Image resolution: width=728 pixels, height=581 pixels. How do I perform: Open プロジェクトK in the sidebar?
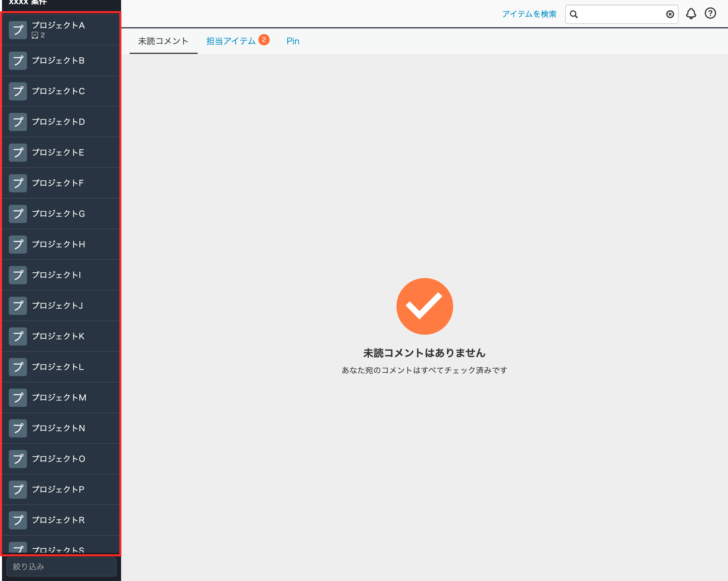coord(58,336)
